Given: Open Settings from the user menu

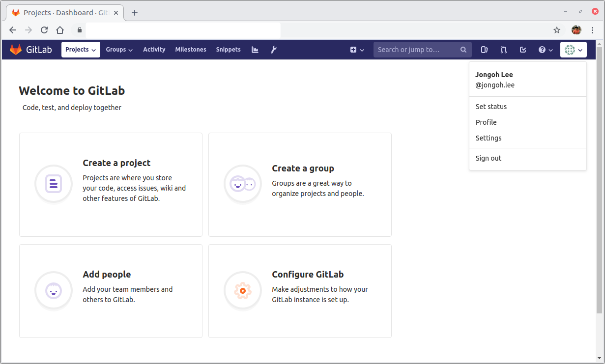Looking at the screenshot, I should click(528, 138).
